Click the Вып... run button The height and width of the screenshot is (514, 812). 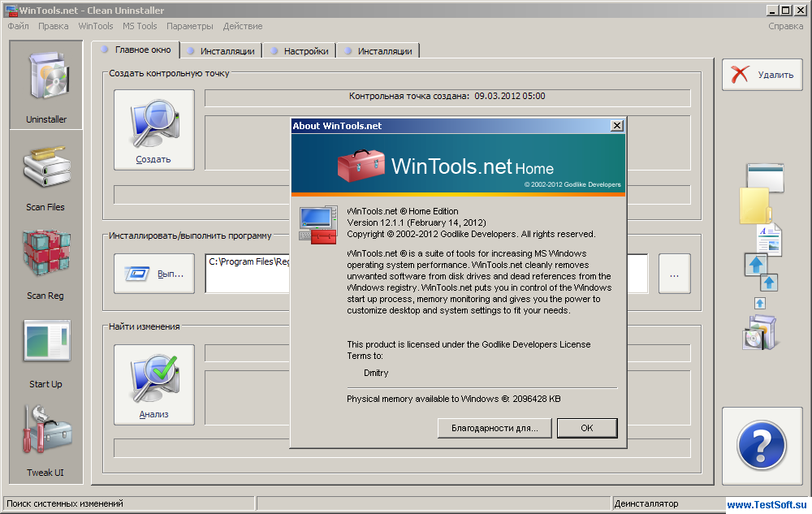click(154, 274)
